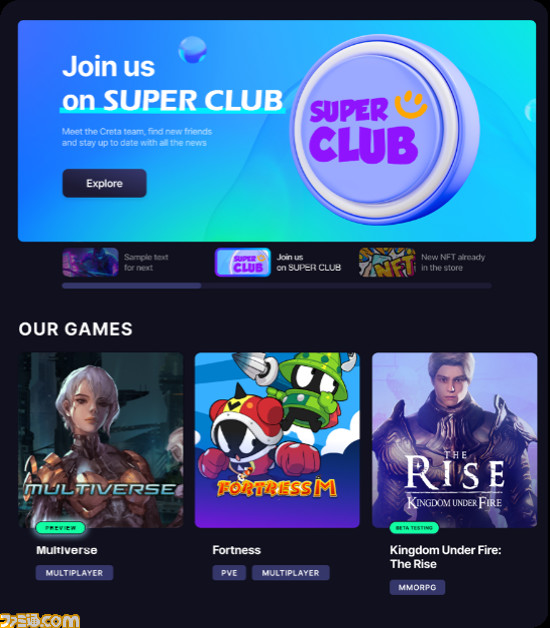Open Kingdom Under Fire: The Rise title
550x628 pixels.
point(445,557)
